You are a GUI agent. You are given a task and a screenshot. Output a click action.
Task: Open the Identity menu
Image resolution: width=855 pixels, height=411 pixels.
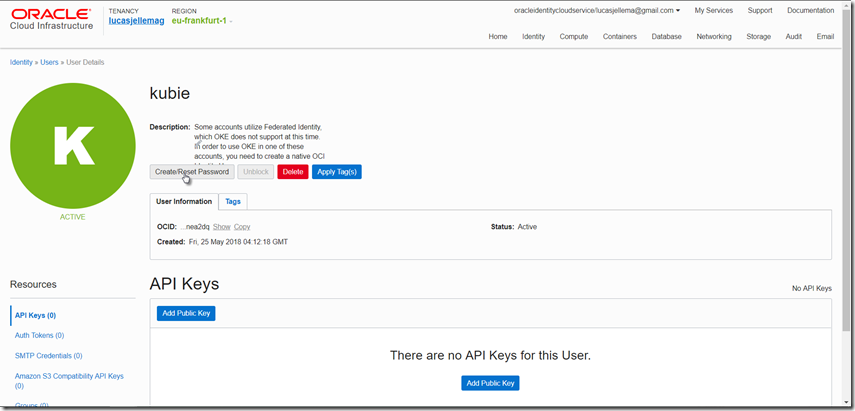click(x=533, y=36)
